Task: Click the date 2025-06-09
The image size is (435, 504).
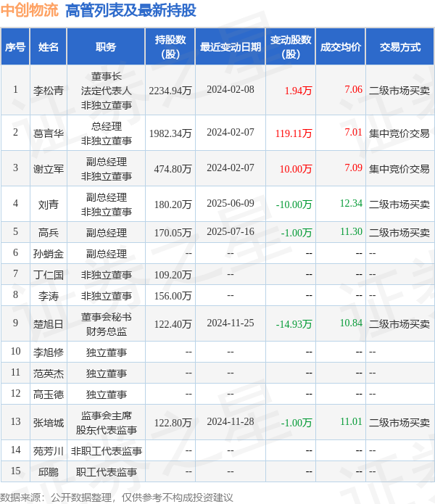Action: [x=231, y=203]
